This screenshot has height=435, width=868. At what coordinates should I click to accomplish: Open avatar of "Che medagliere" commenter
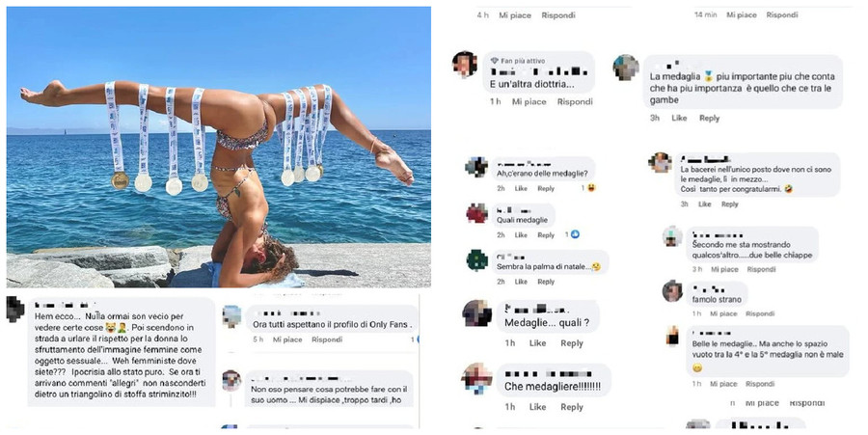(475, 378)
